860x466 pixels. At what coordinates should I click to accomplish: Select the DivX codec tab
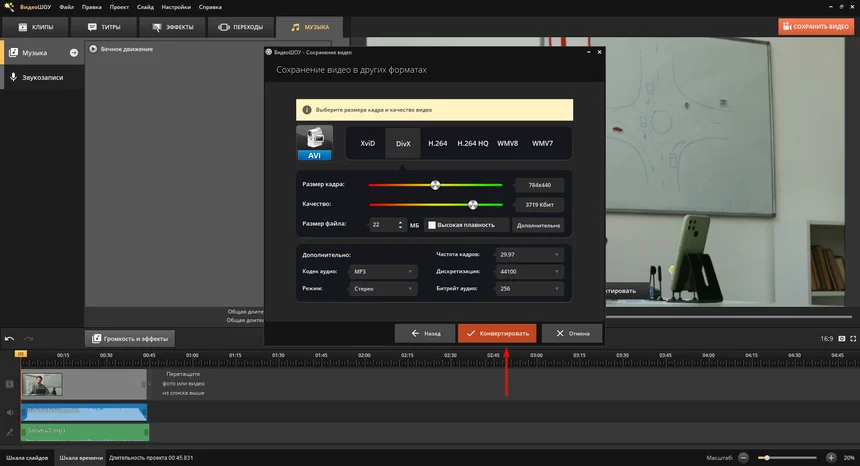[403, 143]
